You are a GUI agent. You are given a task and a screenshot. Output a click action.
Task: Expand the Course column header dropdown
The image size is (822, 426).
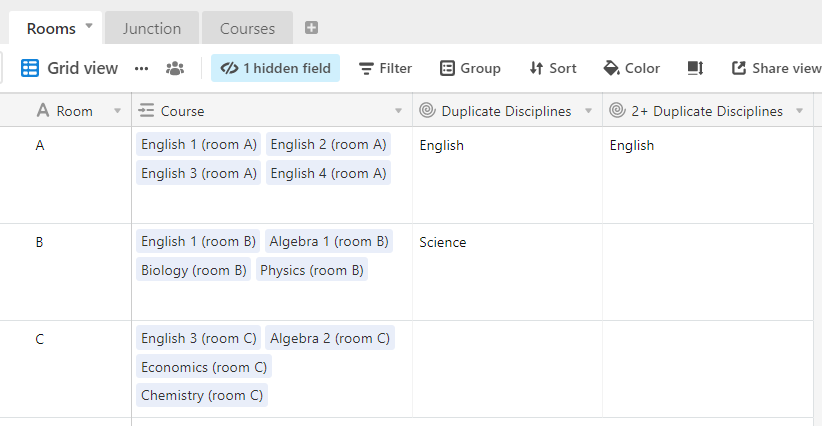point(398,111)
